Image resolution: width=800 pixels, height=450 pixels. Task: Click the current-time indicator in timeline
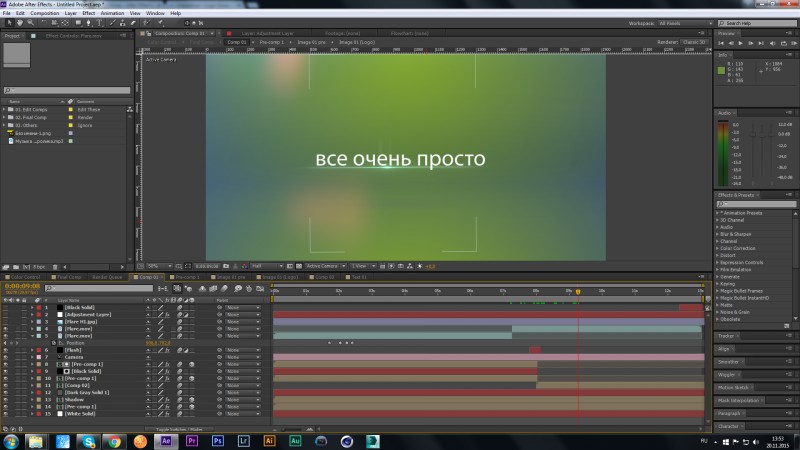(578, 292)
